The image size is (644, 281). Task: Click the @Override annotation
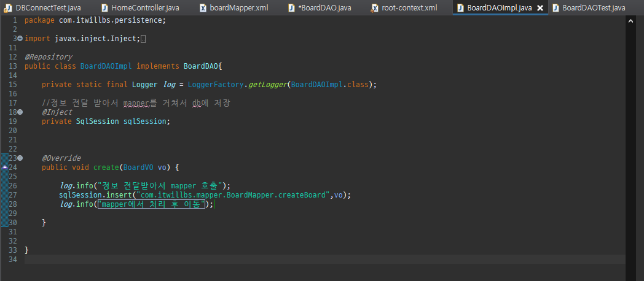[61, 158]
